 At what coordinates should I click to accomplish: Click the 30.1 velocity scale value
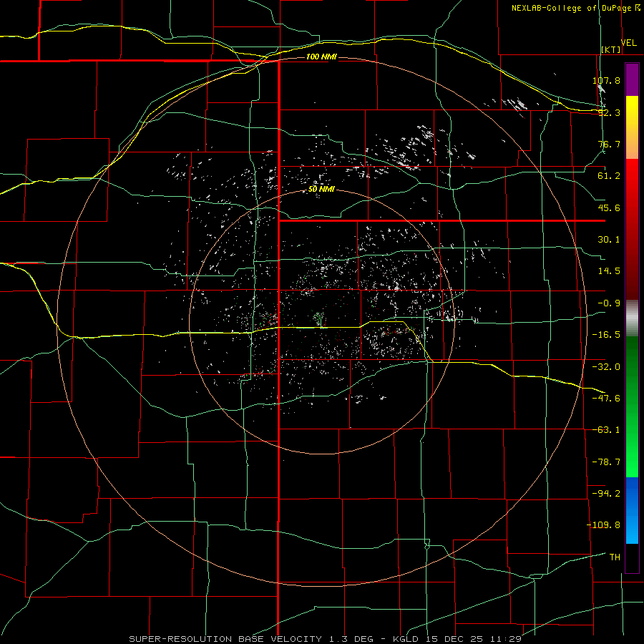[x=609, y=240]
